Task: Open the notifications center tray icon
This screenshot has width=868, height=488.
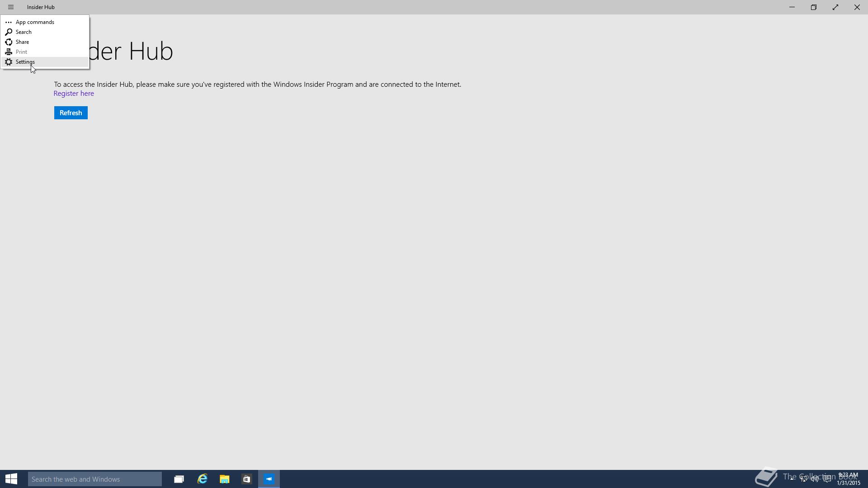Action: coord(827,479)
